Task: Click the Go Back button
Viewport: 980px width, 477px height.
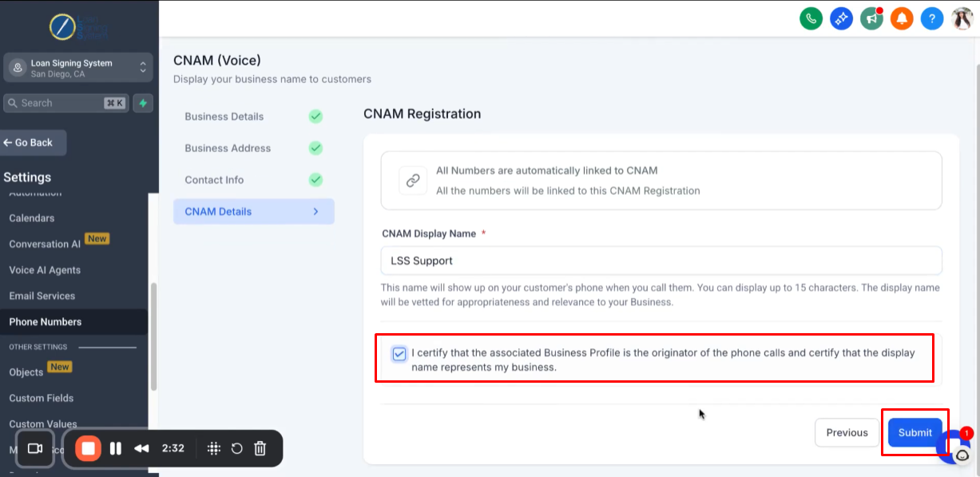Action: coord(34,142)
